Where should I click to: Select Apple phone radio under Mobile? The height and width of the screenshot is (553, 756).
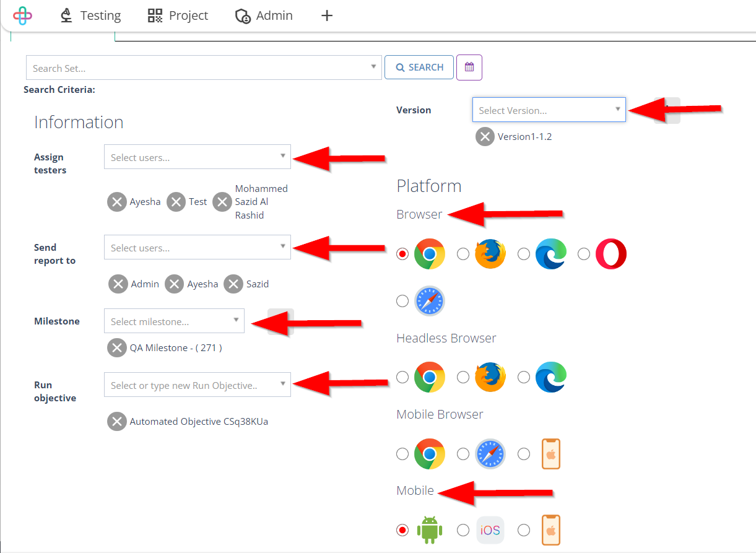coord(524,530)
